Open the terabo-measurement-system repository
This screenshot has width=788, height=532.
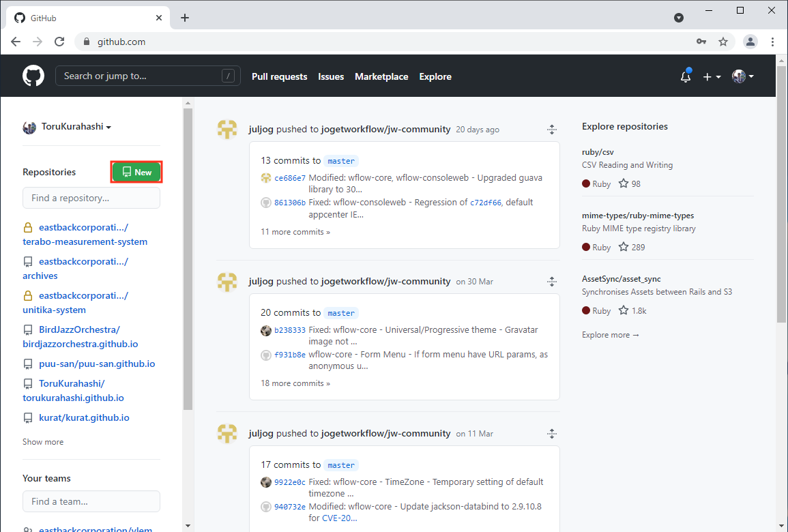pyautogui.click(x=85, y=235)
